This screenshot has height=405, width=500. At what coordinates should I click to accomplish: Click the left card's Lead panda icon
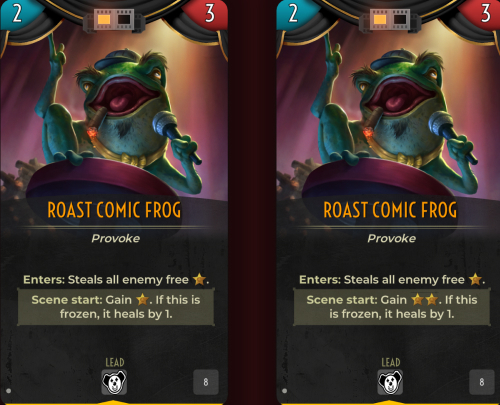(114, 382)
